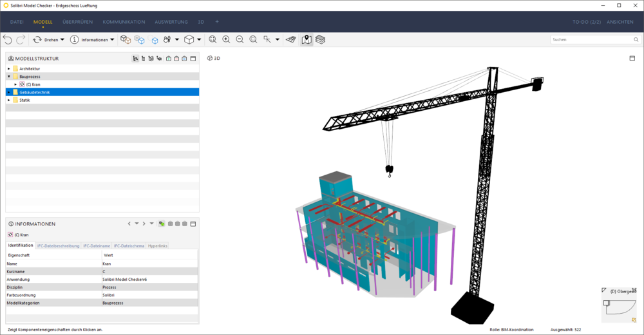The image size is (644, 335).
Task: Toggle the first hierarchy view in Modellstruktur
Action: [x=135, y=59]
